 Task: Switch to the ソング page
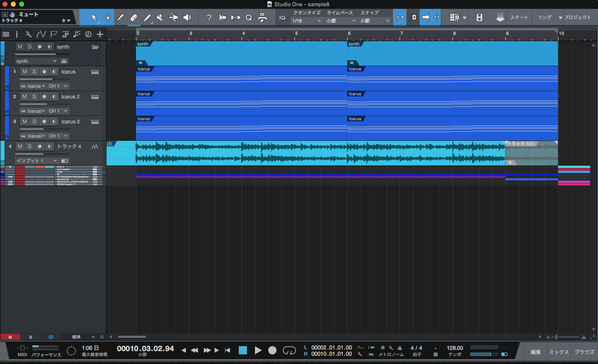[545, 17]
